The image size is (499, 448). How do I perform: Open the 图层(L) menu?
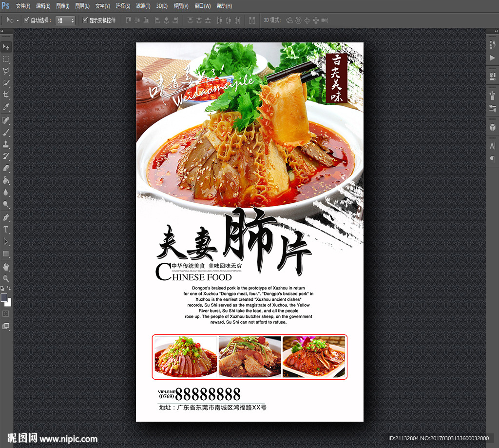tap(82, 6)
